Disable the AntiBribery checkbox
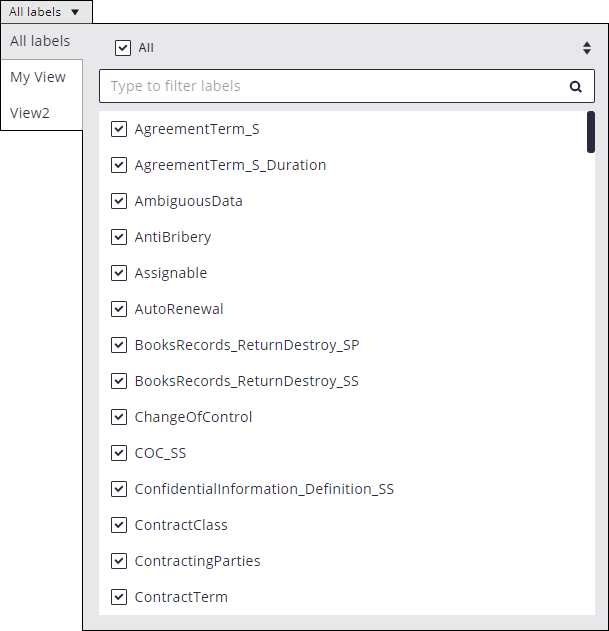Viewport: 609px width, 631px height. (x=119, y=237)
